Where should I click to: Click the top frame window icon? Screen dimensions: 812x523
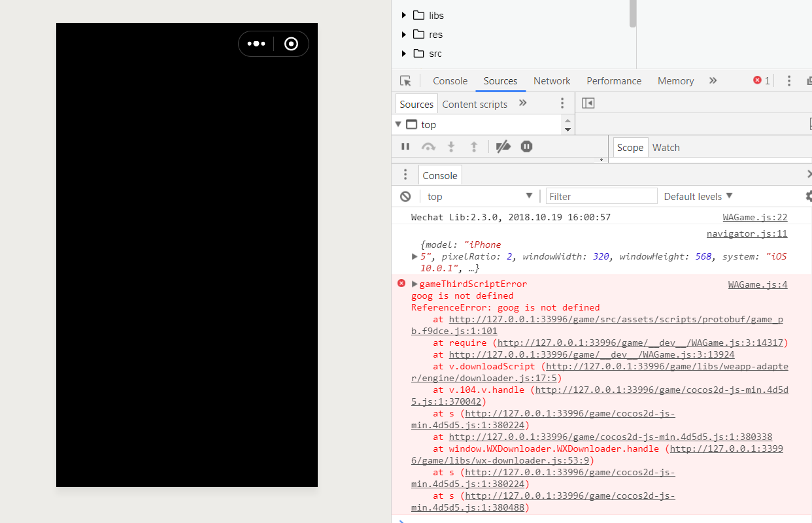pyautogui.click(x=411, y=124)
